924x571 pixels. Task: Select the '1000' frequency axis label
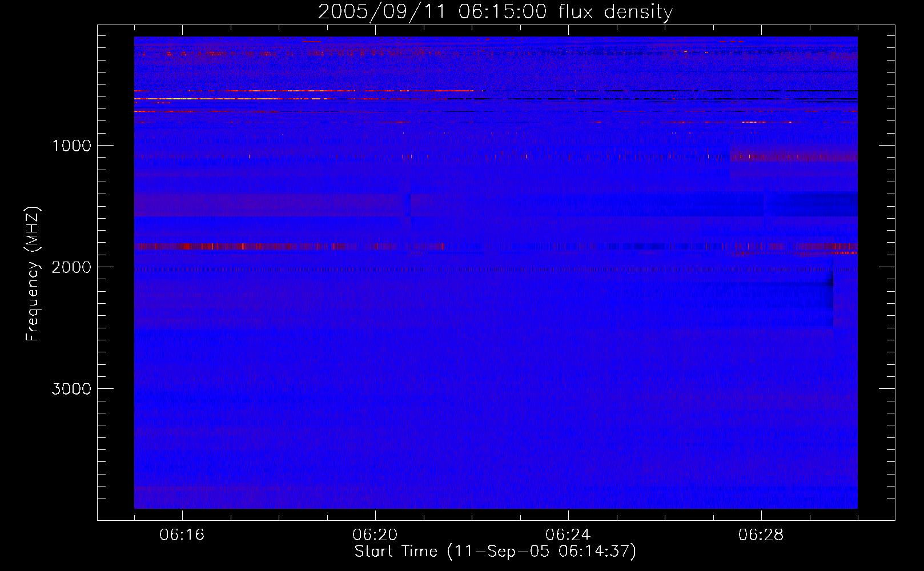tap(71, 146)
